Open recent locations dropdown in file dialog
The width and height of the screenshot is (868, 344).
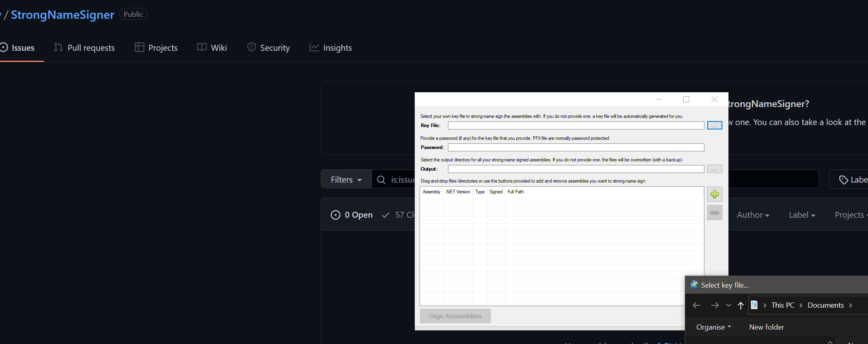tap(728, 305)
